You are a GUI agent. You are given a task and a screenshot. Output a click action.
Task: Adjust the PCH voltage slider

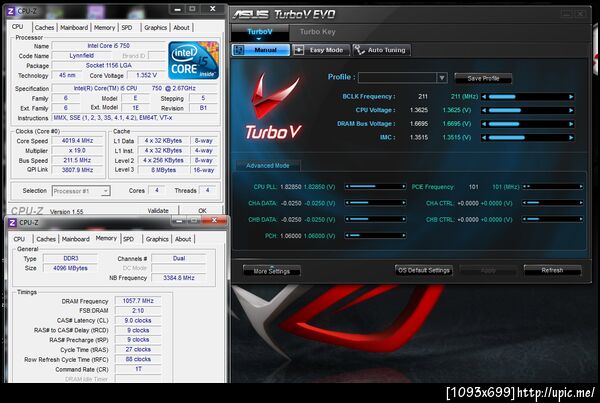point(375,235)
